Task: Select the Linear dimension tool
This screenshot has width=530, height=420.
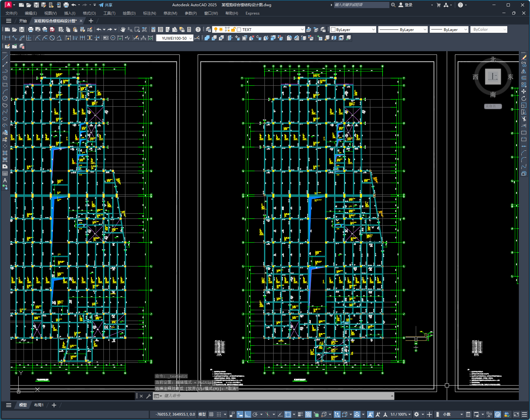Action: tap(7, 38)
